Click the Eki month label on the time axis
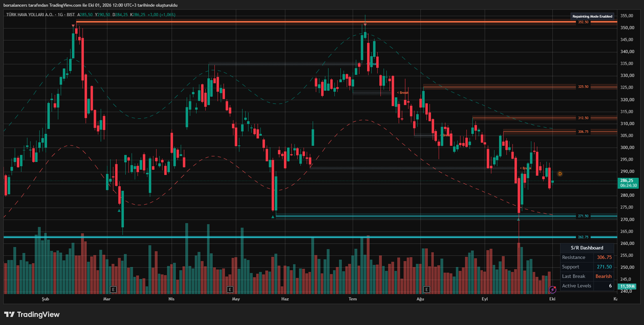644x325 pixels. (x=552, y=298)
